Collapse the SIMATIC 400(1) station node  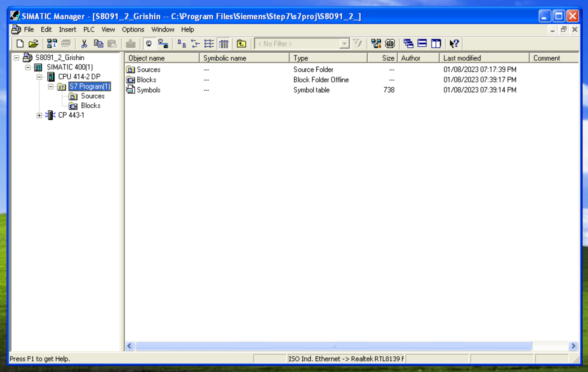point(28,67)
